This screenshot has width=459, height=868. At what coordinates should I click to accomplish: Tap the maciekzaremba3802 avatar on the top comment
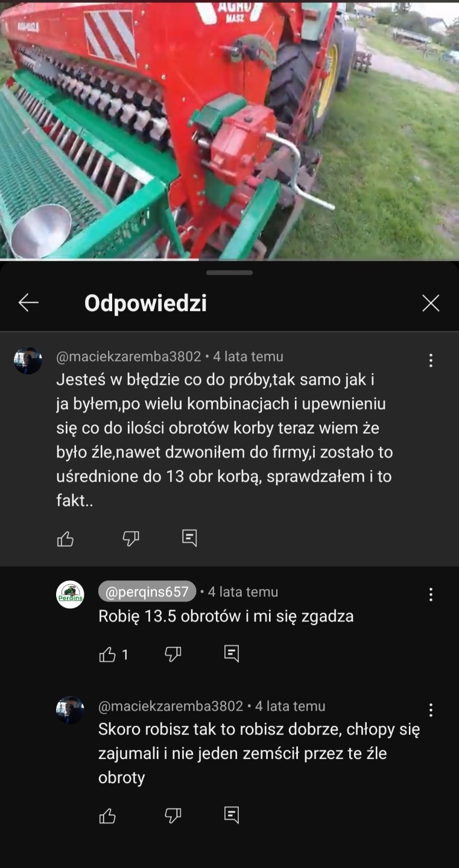pos(28,361)
